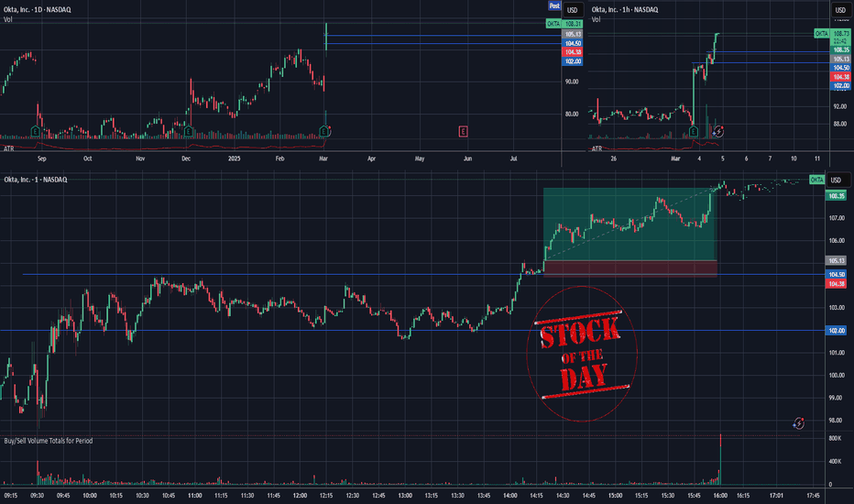Click the 09:30 label on the time axis
The width and height of the screenshot is (854, 504).
[37, 495]
